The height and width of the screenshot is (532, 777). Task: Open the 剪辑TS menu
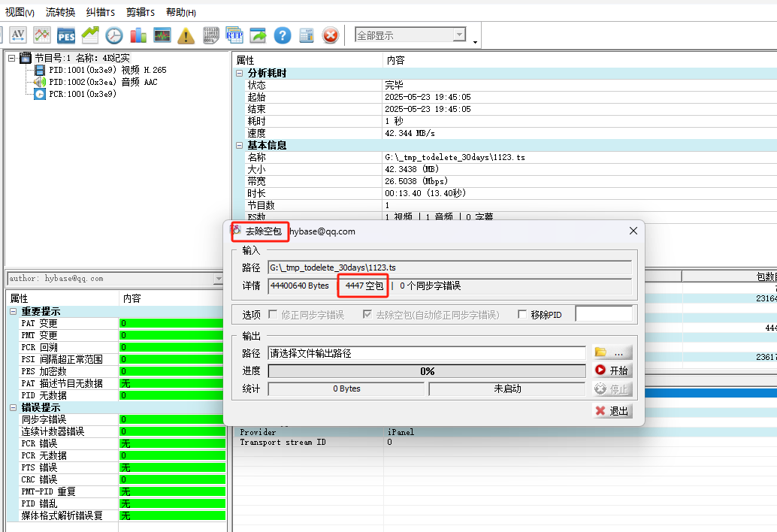point(141,12)
